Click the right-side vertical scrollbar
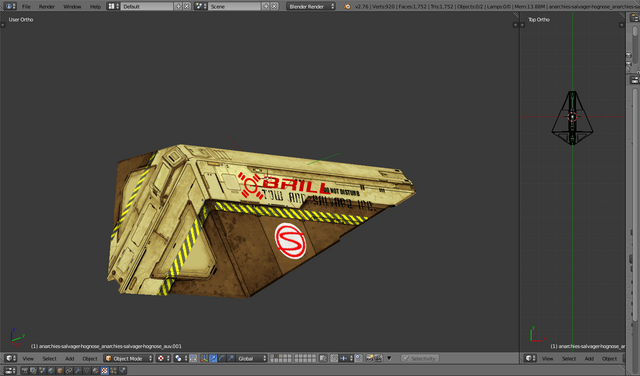 point(635,204)
